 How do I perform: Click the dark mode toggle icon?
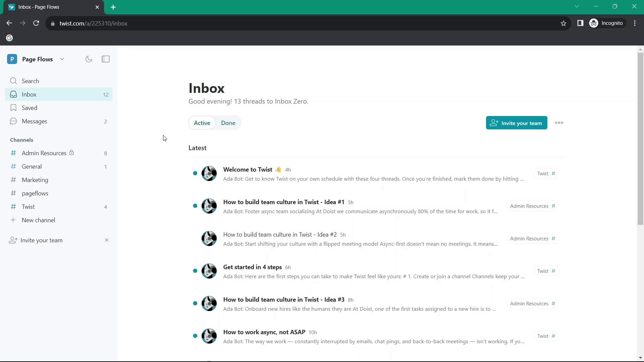coord(89,59)
